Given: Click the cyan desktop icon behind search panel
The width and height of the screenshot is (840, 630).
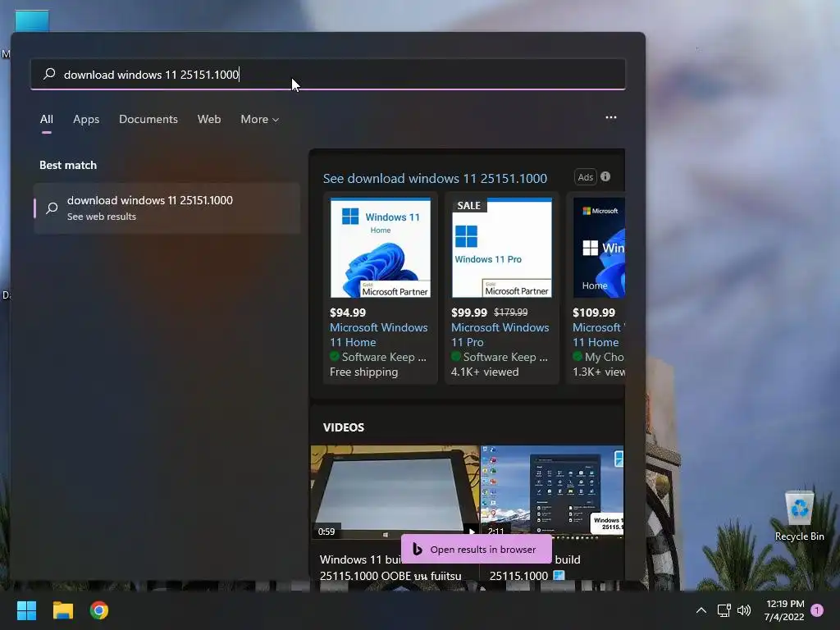Looking at the screenshot, I should [32, 21].
